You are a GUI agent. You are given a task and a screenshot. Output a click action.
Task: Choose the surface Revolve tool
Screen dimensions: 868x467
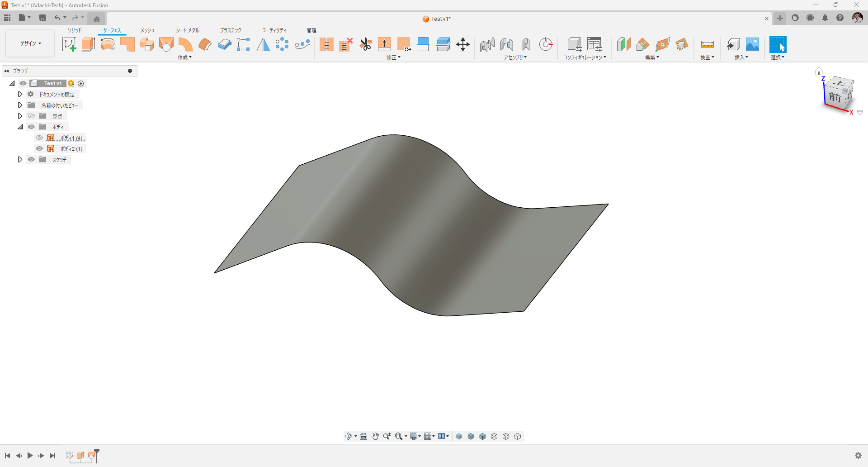coord(108,44)
